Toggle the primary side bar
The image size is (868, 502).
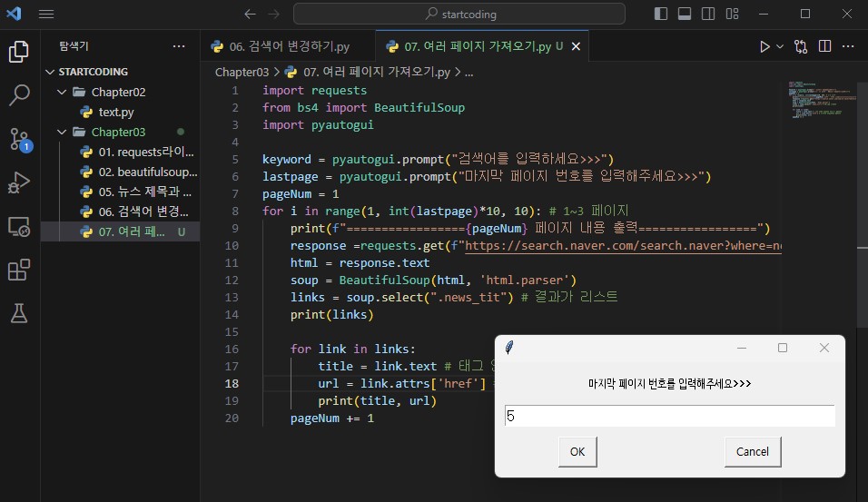(661, 14)
